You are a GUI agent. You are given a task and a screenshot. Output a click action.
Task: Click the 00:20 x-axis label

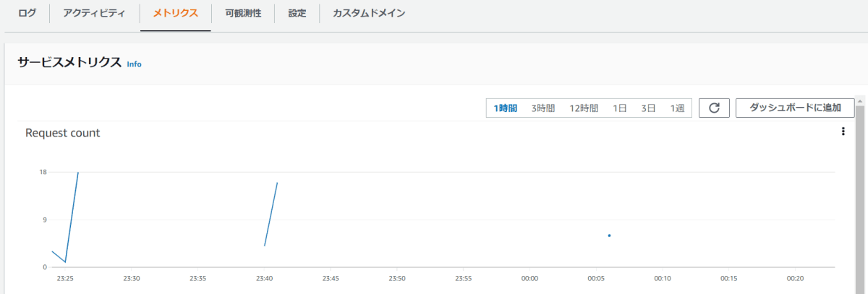coord(796,278)
